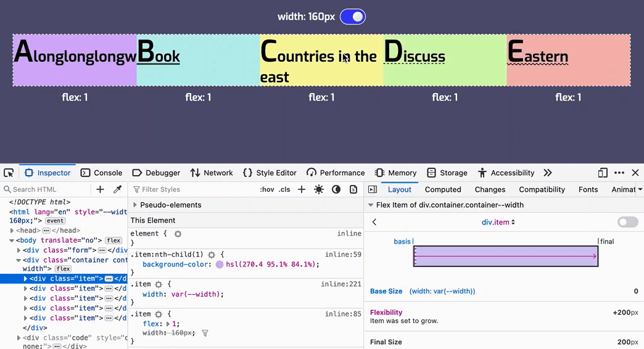Open the DevTools three-dot options menu
This screenshot has height=349, width=644.
pyautogui.click(x=619, y=173)
